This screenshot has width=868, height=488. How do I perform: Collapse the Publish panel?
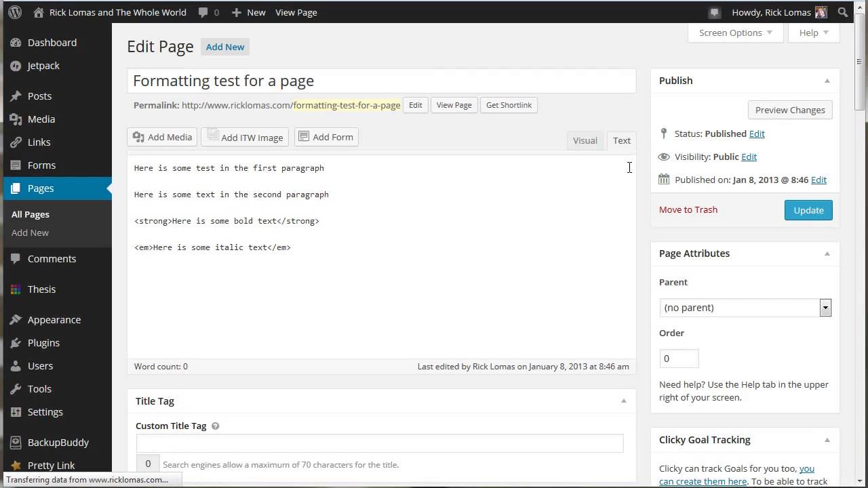tap(827, 81)
